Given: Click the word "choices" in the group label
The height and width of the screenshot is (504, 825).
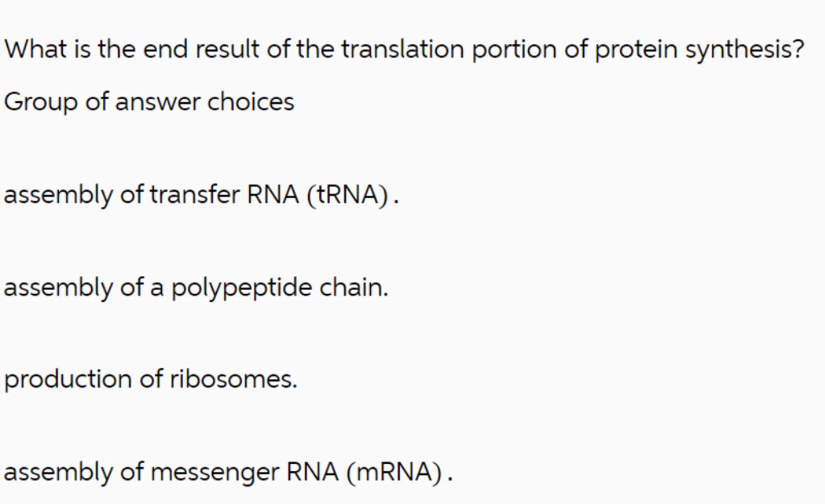Looking at the screenshot, I should (x=251, y=102).
